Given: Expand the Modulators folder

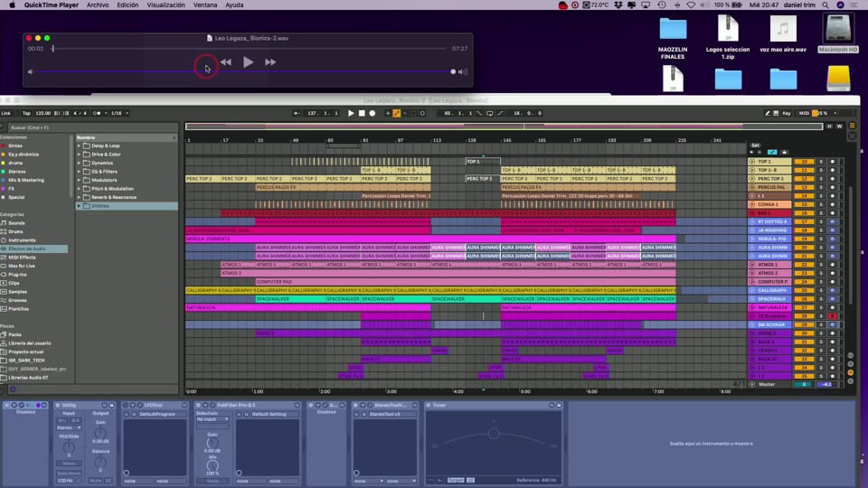Looking at the screenshot, I should click(x=80, y=180).
